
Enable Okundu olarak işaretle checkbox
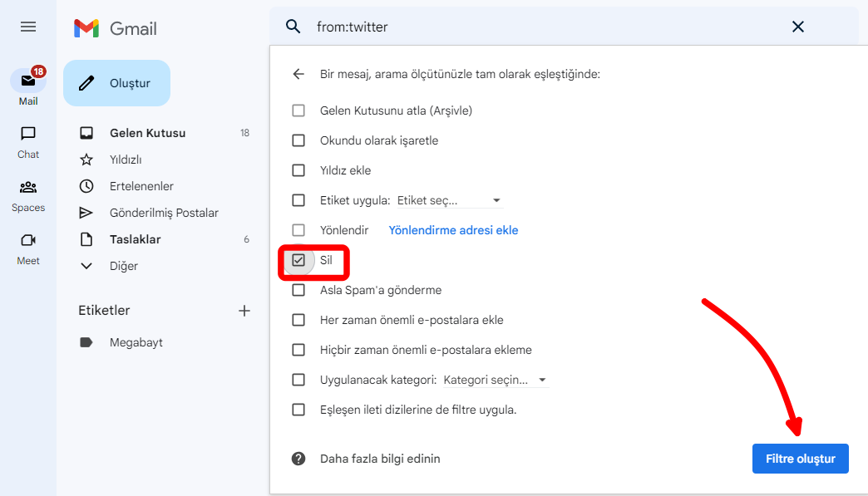coord(298,140)
